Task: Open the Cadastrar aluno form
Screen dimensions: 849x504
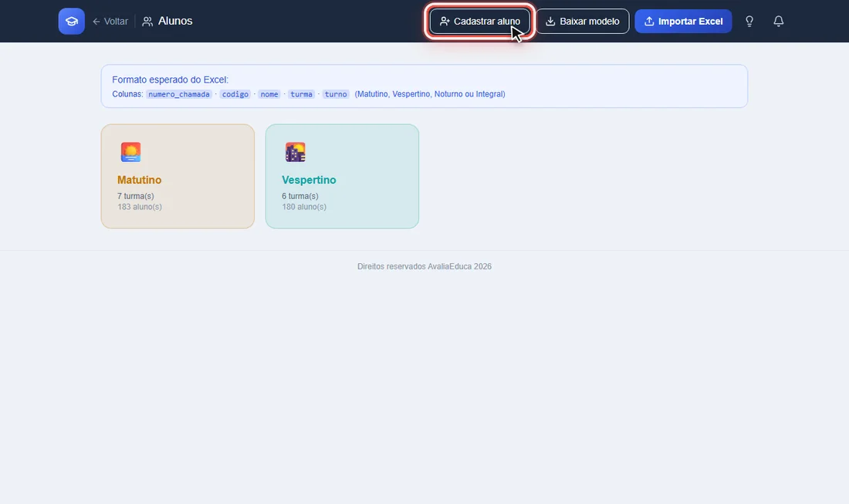Action: tap(480, 21)
